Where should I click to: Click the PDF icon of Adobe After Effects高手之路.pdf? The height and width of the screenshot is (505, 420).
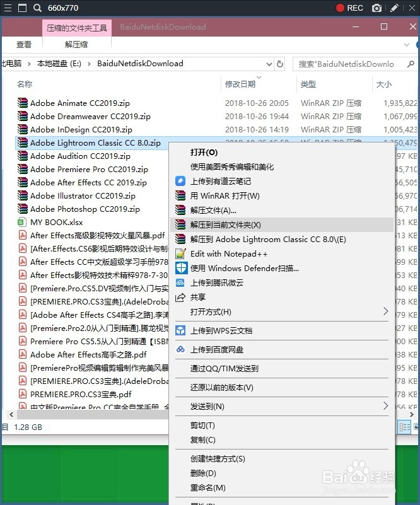(22, 354)
